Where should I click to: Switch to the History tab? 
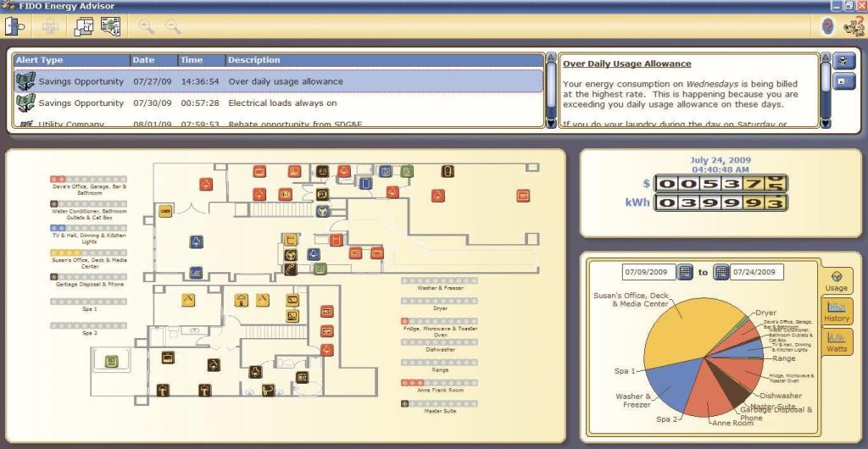tap(837, 313)
